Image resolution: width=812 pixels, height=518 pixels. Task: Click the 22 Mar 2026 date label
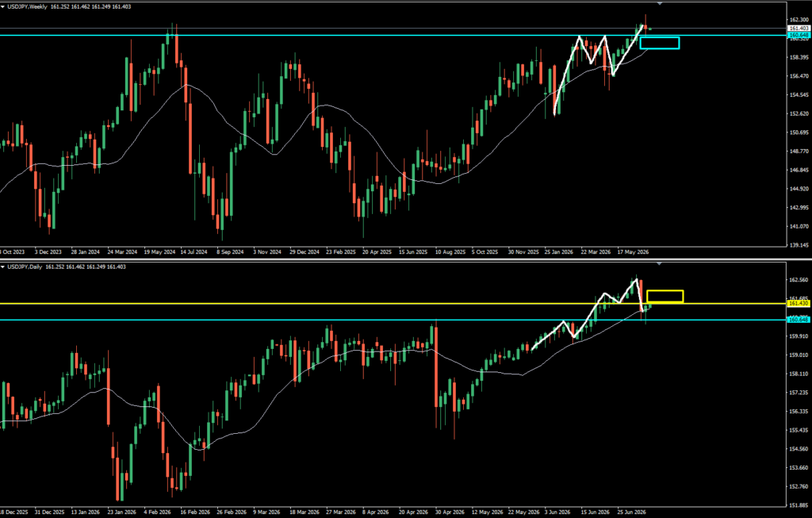tap(596, 252)
